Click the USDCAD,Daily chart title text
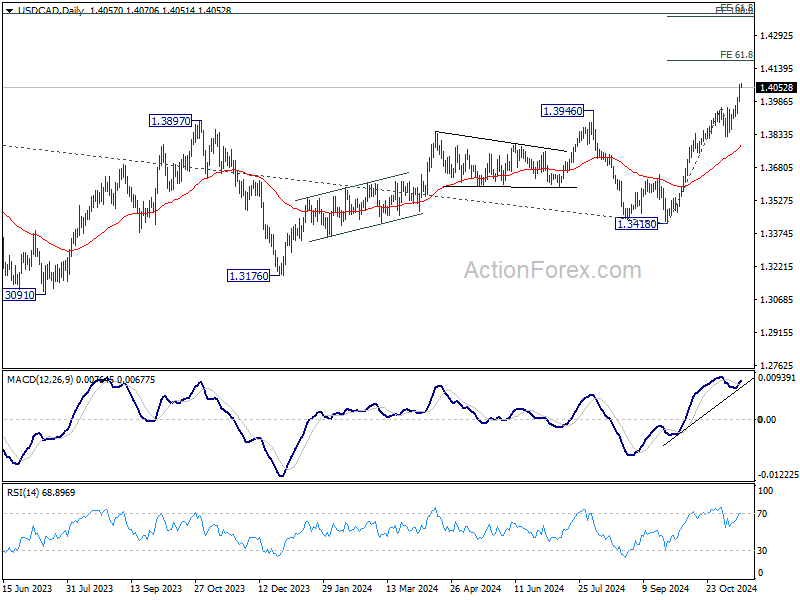The width and height of the screenshot is (800, 600). (x=51, y=10)
